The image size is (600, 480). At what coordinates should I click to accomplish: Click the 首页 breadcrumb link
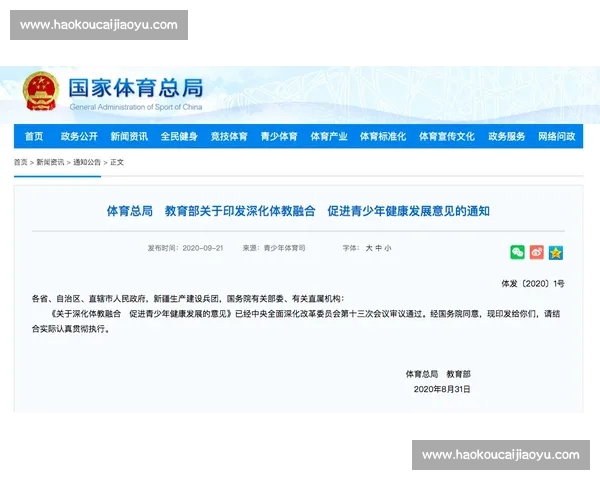(21, 162)
